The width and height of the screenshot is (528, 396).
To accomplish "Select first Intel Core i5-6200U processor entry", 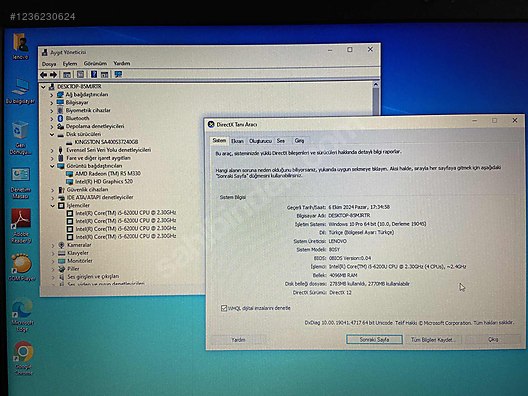I will (x=126, y=213).
